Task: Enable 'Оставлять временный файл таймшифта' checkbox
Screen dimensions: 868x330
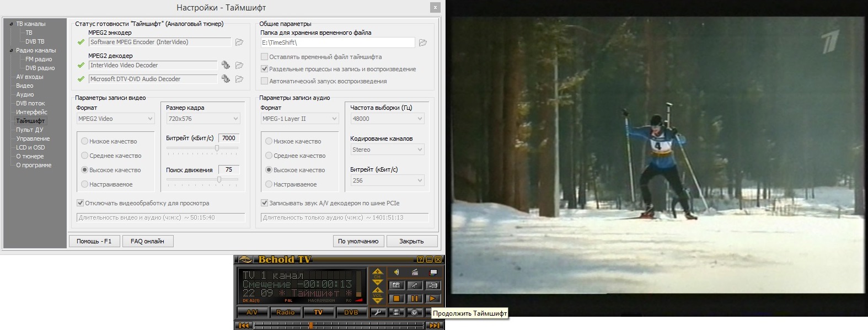Action: click(264, 57)
